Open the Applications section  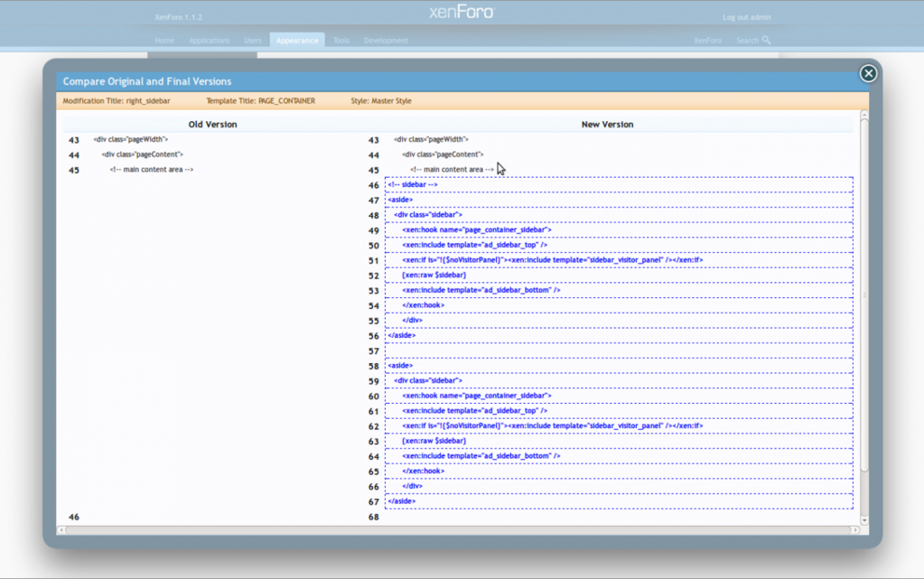(x=209, y=40)
